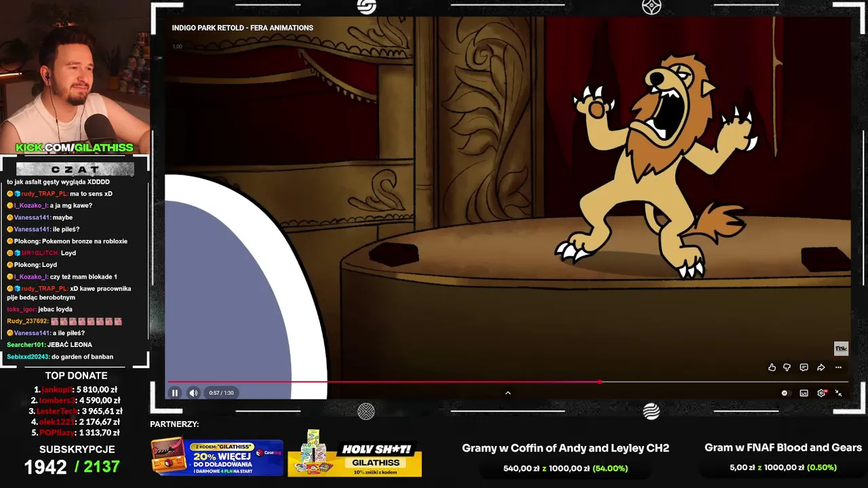Viewport: 868px width, 488px height.
Task: Like the video with thumbs up
Action: [x=772, y=367]
